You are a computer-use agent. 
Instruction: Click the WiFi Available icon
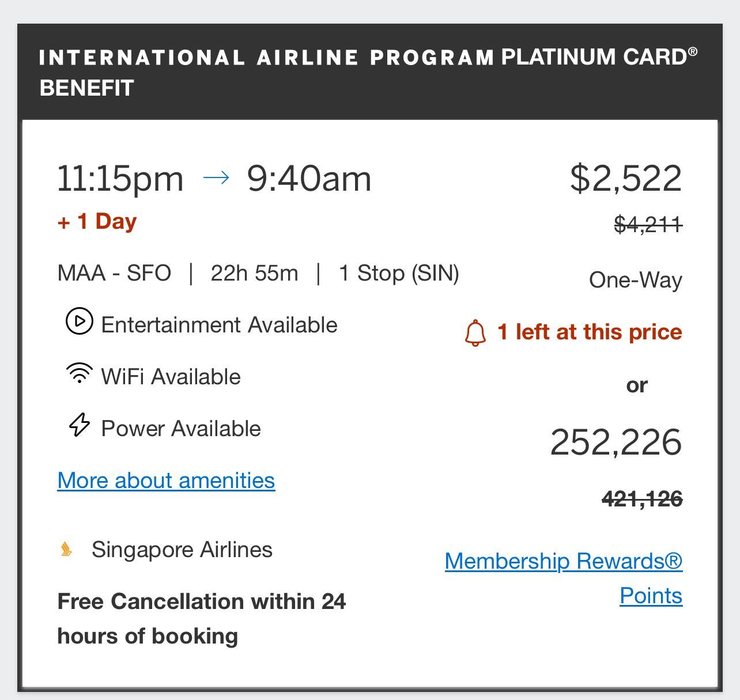(x=80, y=373)
